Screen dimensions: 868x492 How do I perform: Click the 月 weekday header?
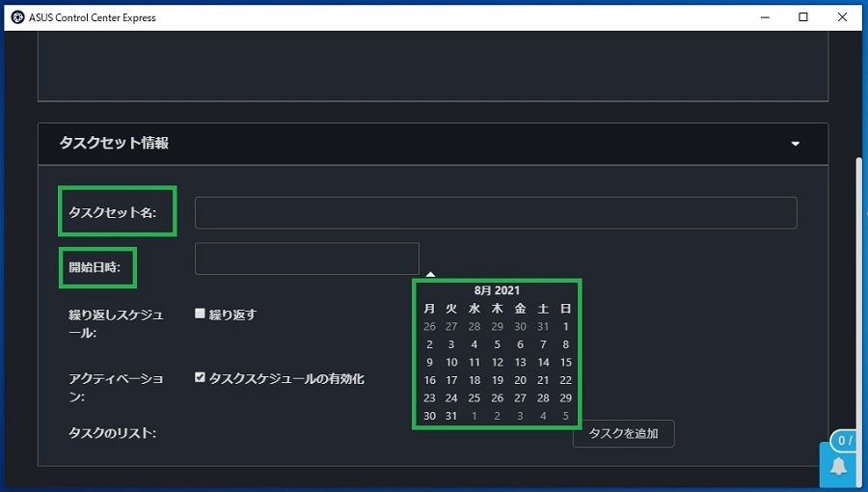(429, 309)
